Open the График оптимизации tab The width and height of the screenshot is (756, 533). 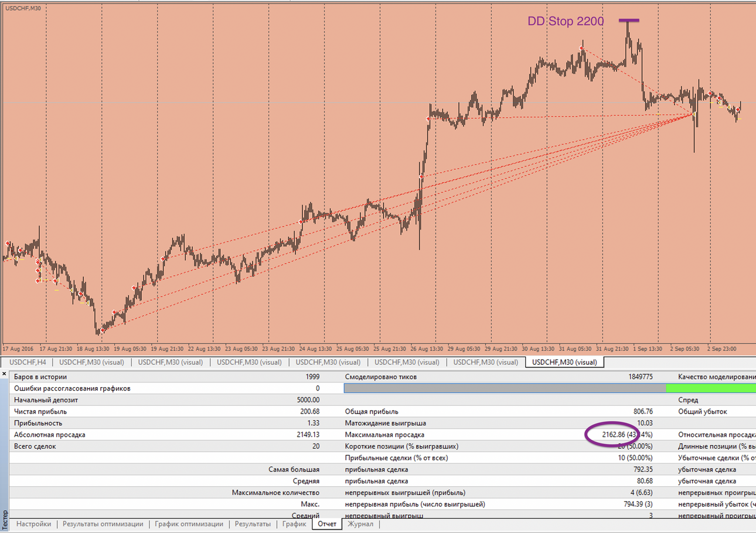click(x=189, y=524)
